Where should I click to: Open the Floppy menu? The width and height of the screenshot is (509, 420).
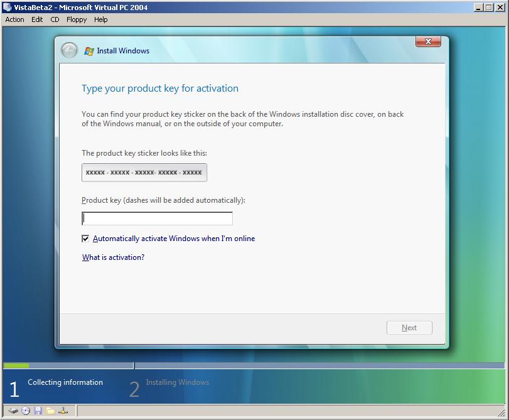click(x=77, y=19)
